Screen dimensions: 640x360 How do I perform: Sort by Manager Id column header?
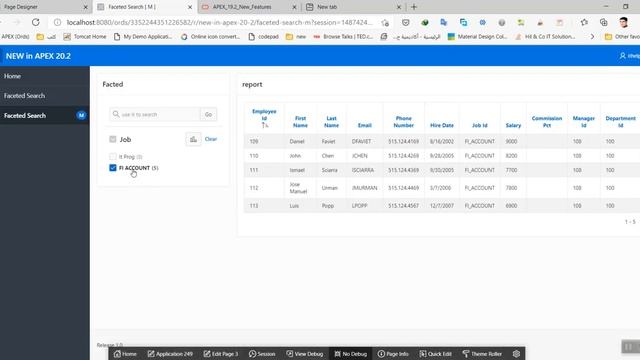(583, 122)
